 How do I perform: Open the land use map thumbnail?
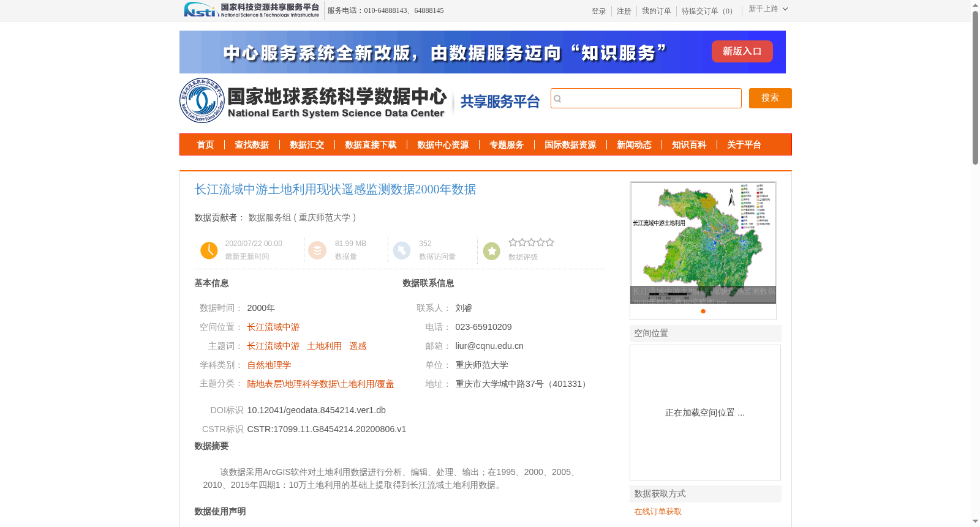[x=703, y=242]
